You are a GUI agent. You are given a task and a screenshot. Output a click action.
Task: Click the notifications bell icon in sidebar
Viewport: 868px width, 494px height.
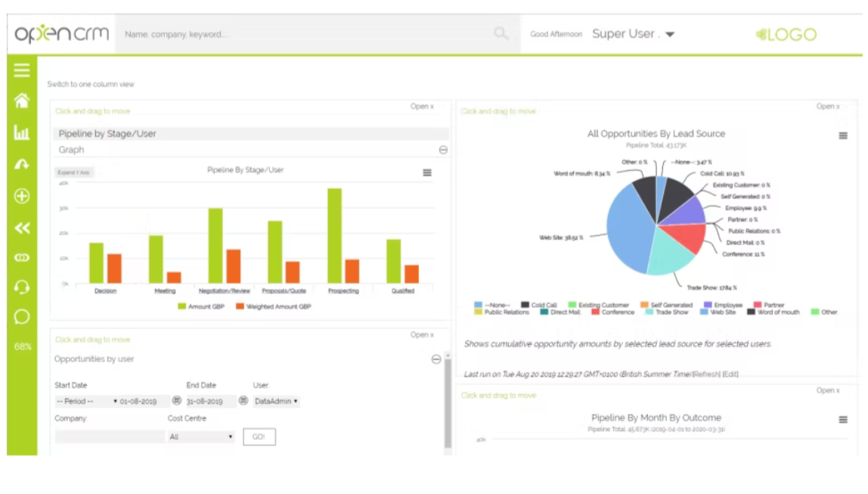click(21, 165)
